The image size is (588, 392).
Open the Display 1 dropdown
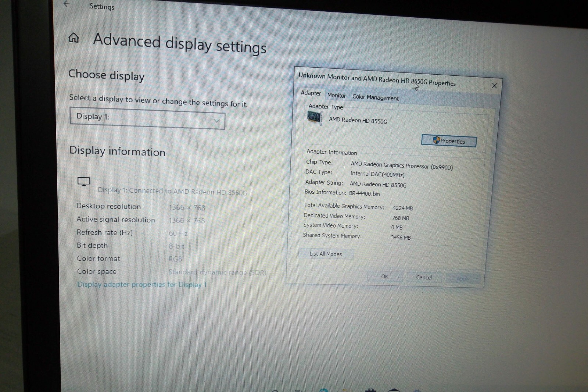click(x=147, y=118)
